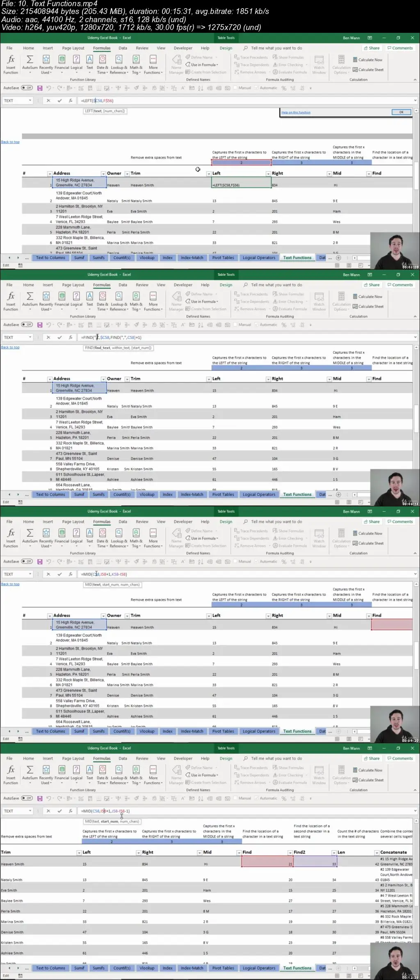Click Save icon in the 00:03:08 frame toolbar
This screenshot has height=980, width=420.
coord(40,88)
